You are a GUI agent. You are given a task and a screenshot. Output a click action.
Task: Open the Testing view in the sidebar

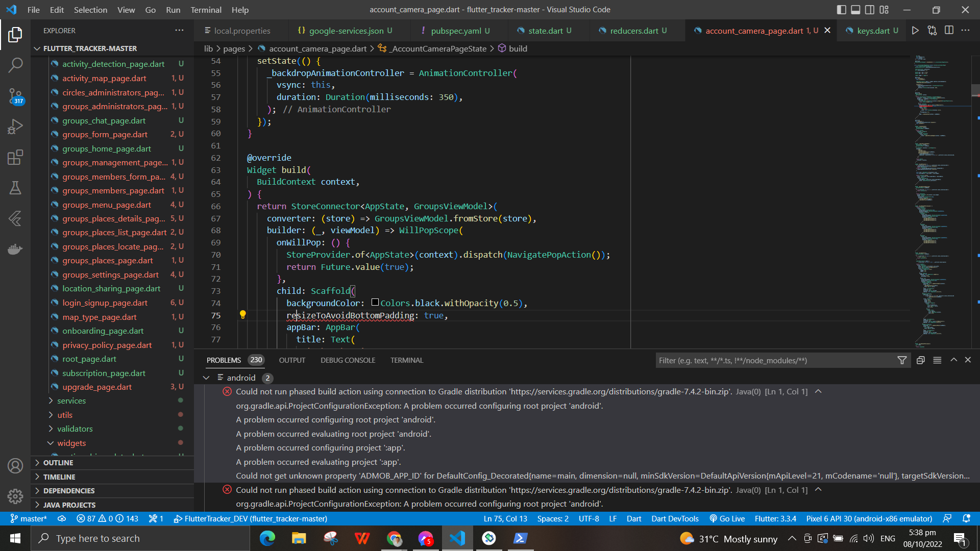15,188
